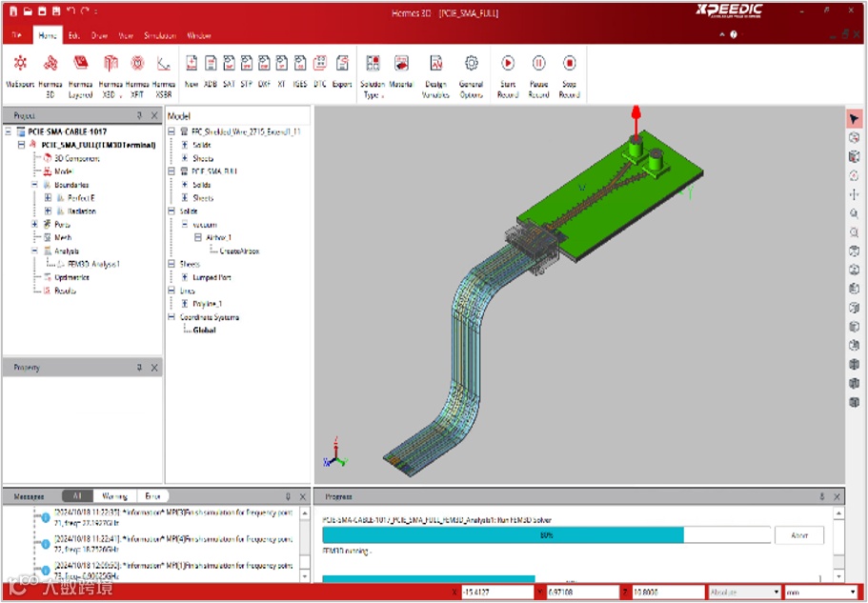Image resolution: width=868 pixels, height=603 pixels.
Task: Expand the Polyline_1 node
Action: (x=185, y=304)
